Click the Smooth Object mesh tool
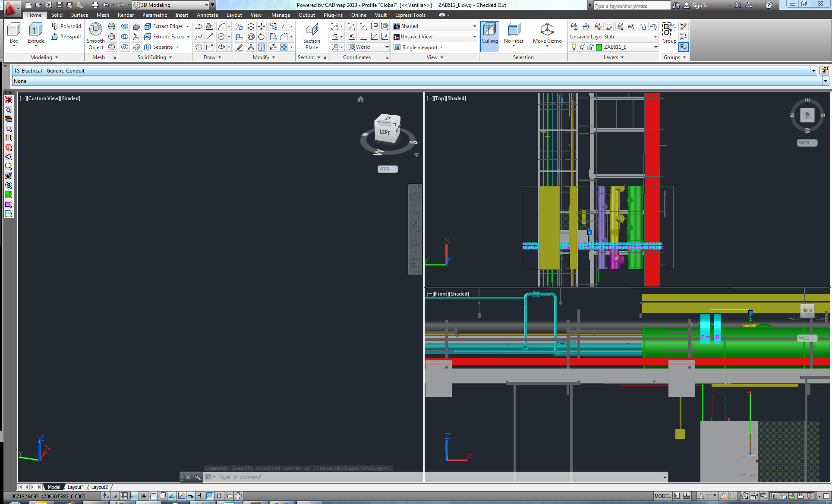832x504 pixels. 96,37
